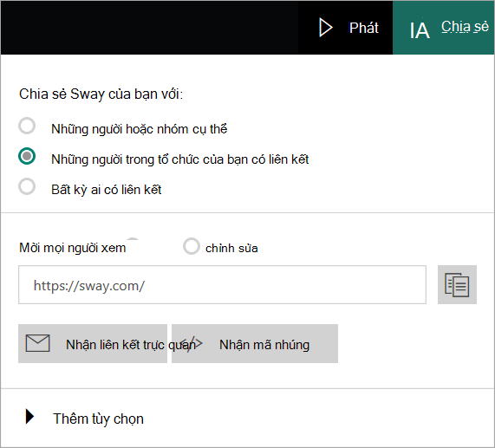Expand "Thêm tùy chọn" arrow
This screenshot has width=495, height=448.
click(x=29, y=417)
